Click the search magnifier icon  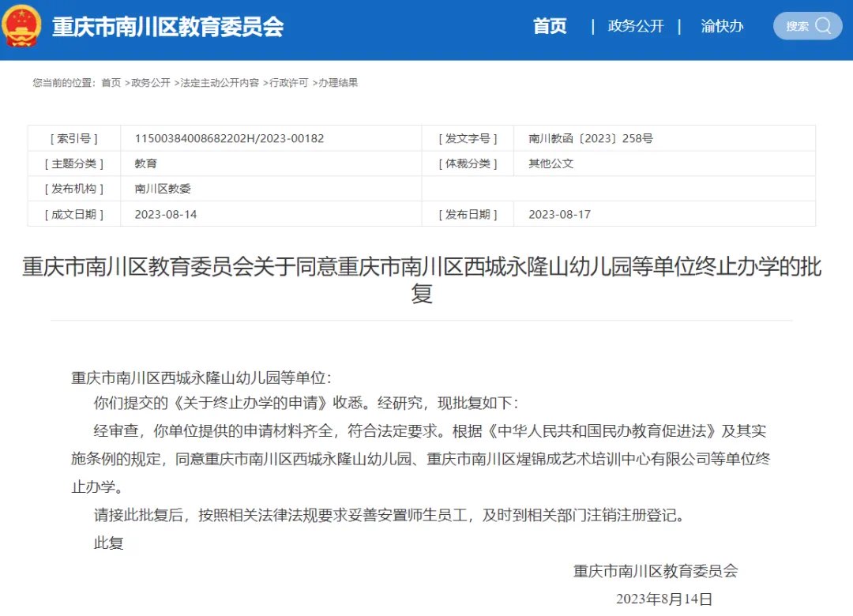pos(822,25)
